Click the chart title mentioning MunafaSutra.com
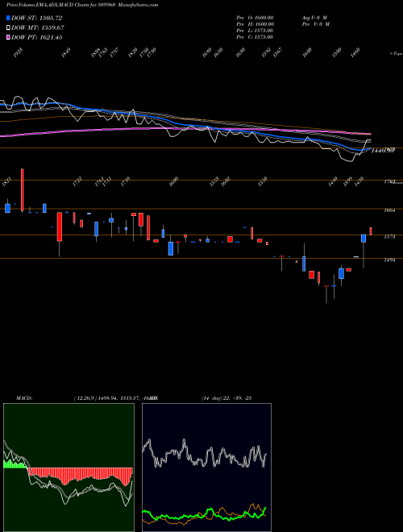 click(82, 5)
